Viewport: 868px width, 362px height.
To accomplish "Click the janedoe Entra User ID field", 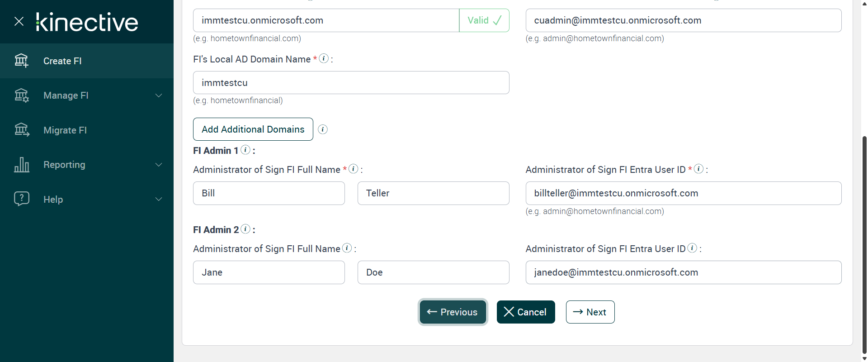I will 683,272.
